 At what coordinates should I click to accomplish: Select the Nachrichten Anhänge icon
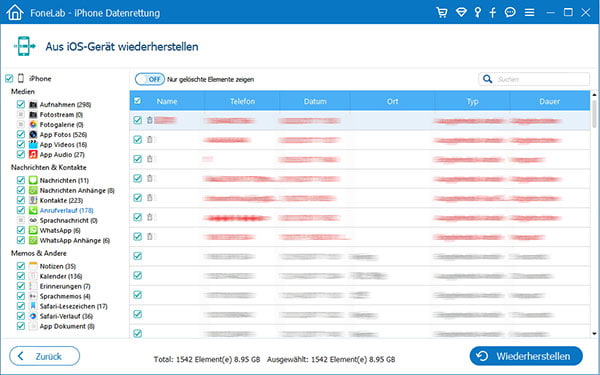tap(33, 190)
